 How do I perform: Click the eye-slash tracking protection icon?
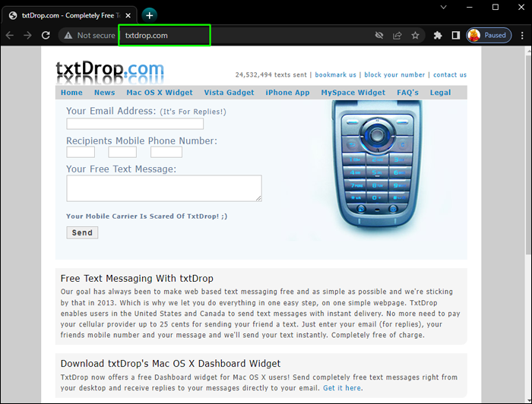[x=379, y=35]
